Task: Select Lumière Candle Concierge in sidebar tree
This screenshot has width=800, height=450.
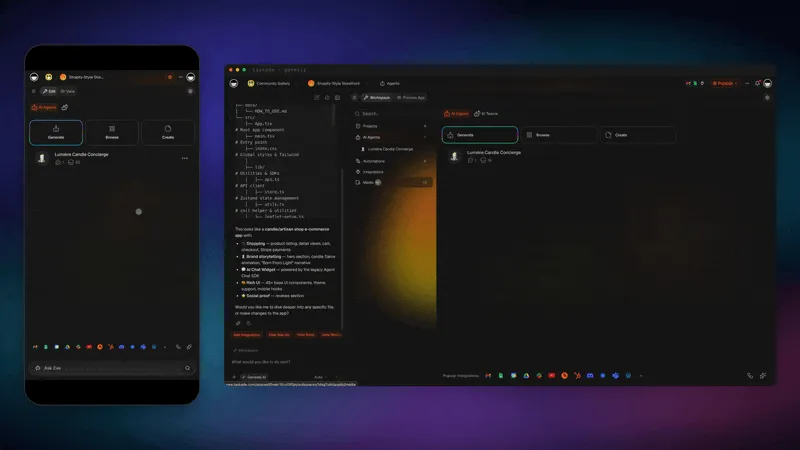Action: 388,149
